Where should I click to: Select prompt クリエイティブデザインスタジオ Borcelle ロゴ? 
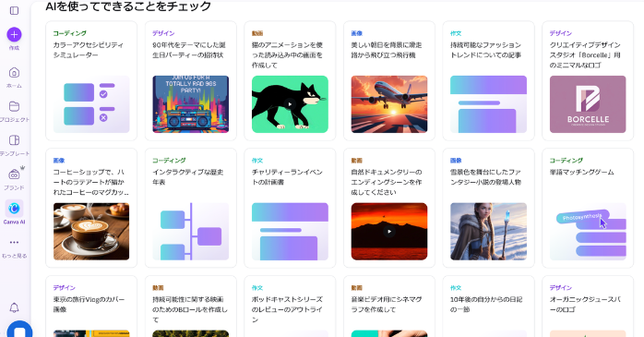click(x=585, y=54)
